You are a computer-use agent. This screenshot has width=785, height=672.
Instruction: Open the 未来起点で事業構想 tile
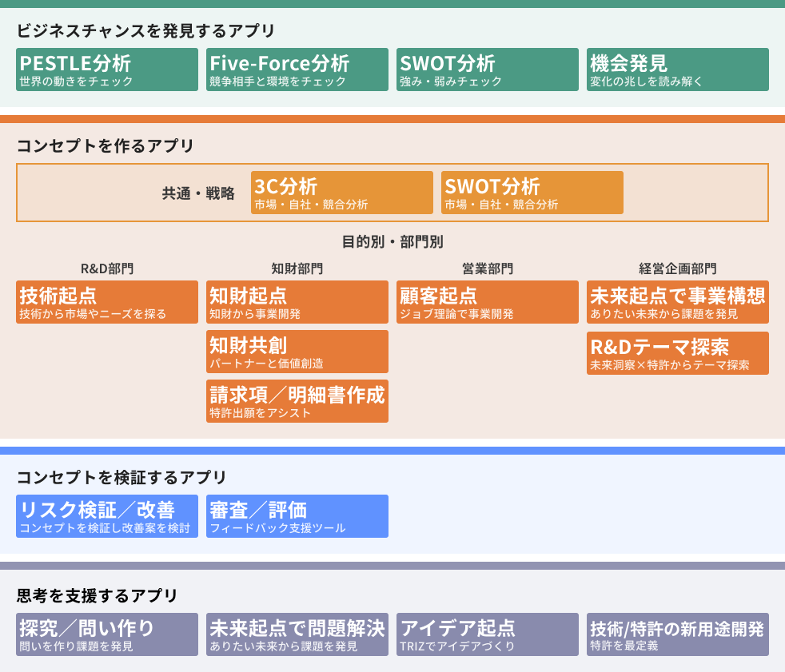coord(678,302)
